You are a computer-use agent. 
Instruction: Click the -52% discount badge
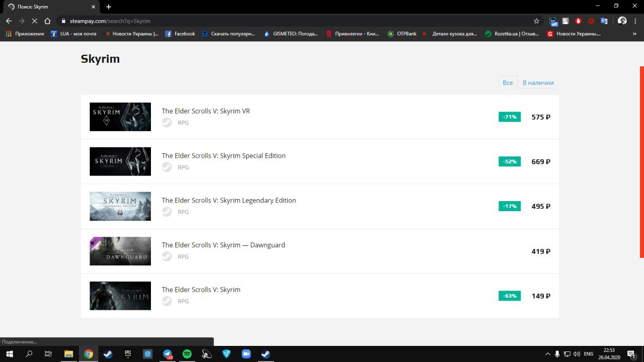pyautogui.click(x=510, y=161)
